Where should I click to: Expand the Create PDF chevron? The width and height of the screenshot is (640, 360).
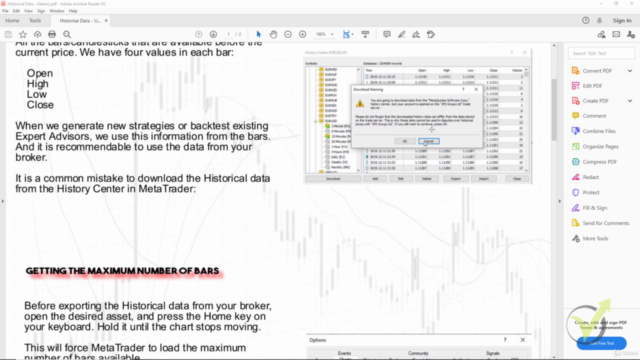point(630,101)
